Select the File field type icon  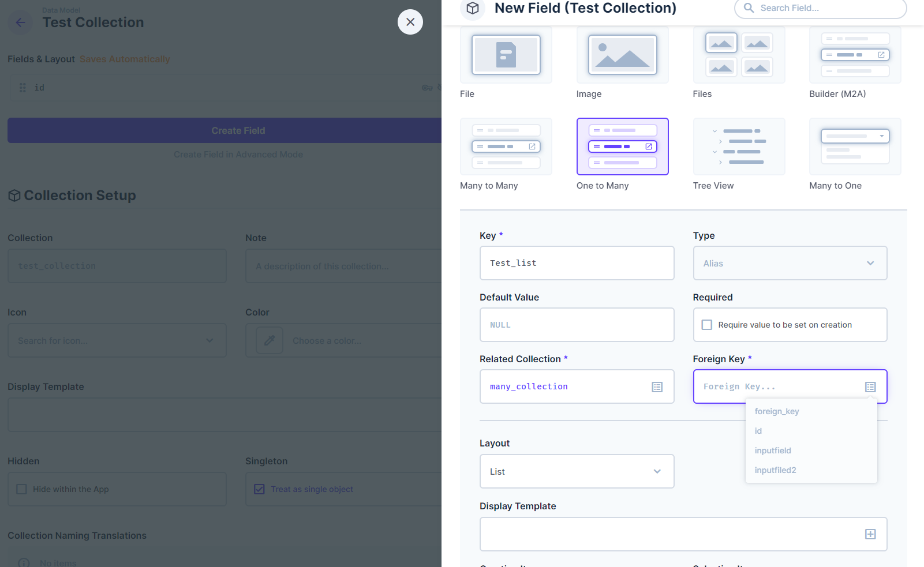point(506,55)
